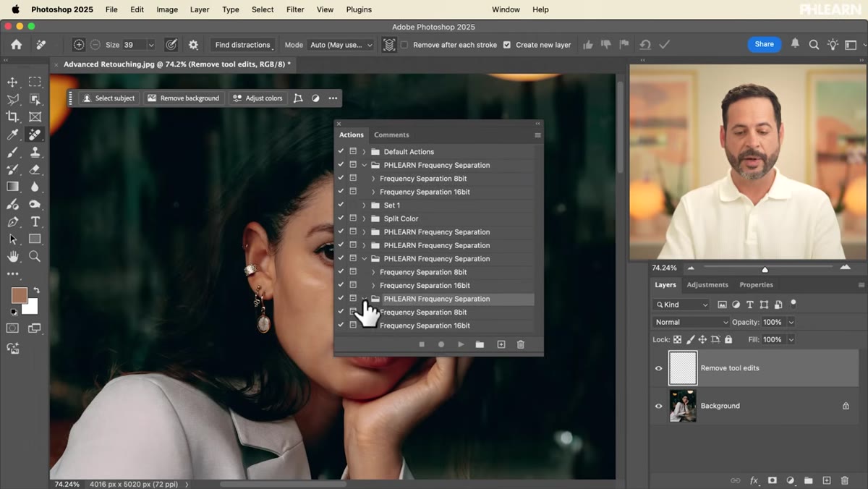Open the Layer menu
868x489 pixels.
coord(200,9)
